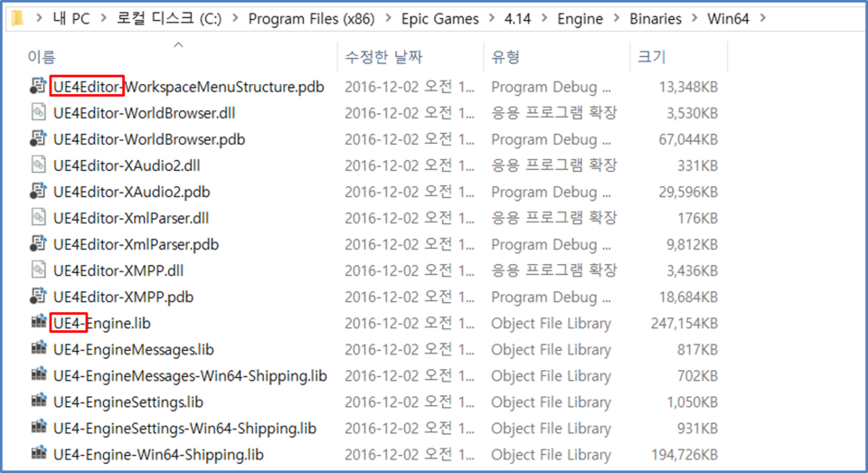Select the pdb icon of UE4Editor-XMPP.pdb
This screenshot has height=473, width=868.
coord(38,297)
